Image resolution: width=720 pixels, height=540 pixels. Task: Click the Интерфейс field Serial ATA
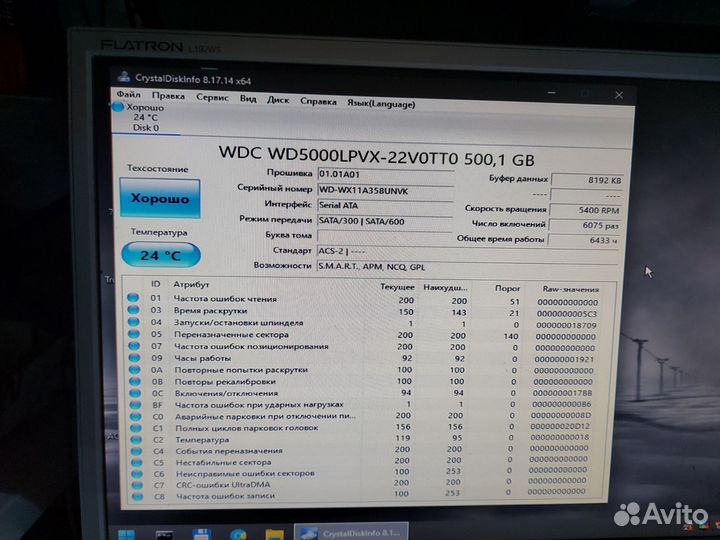pos(385,206)
